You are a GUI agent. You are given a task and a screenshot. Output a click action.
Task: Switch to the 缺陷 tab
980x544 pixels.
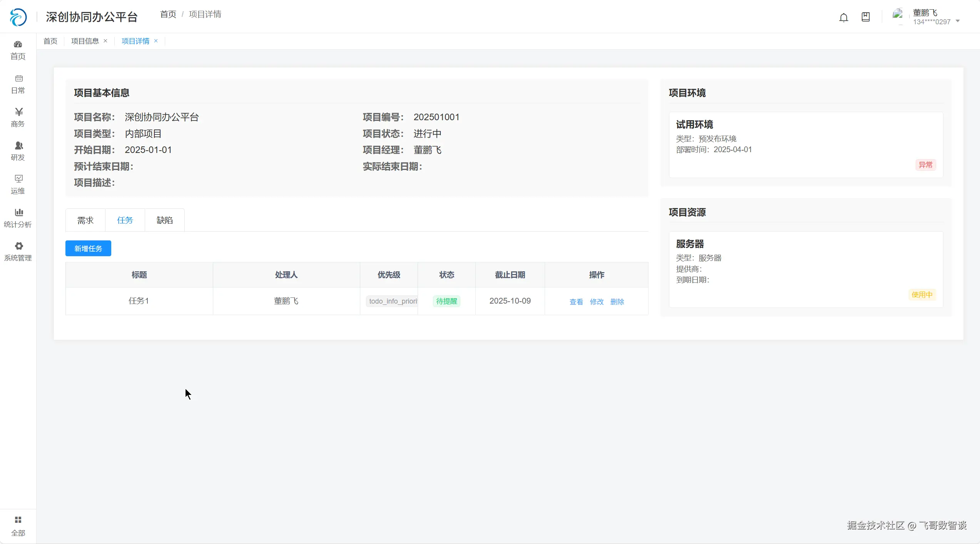[x=165, y=220]
